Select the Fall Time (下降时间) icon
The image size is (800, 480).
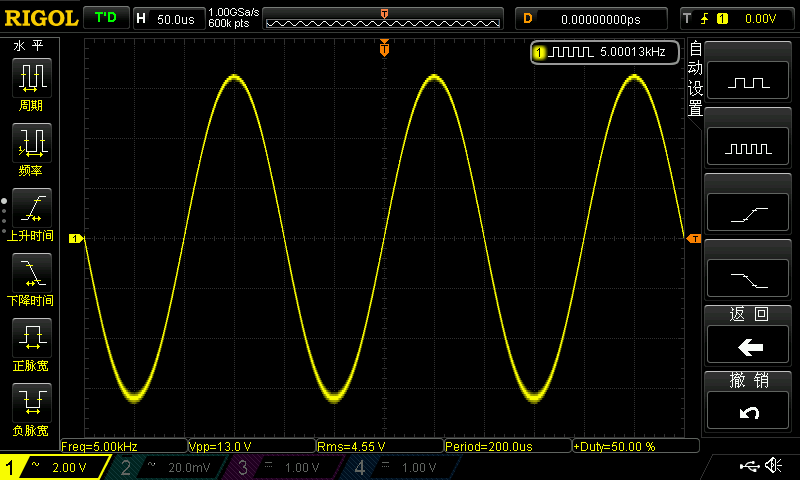tap(32, 273)
